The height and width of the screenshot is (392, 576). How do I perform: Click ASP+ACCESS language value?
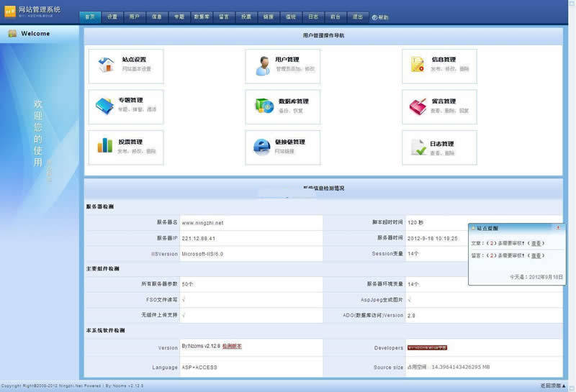coord(199,368)
